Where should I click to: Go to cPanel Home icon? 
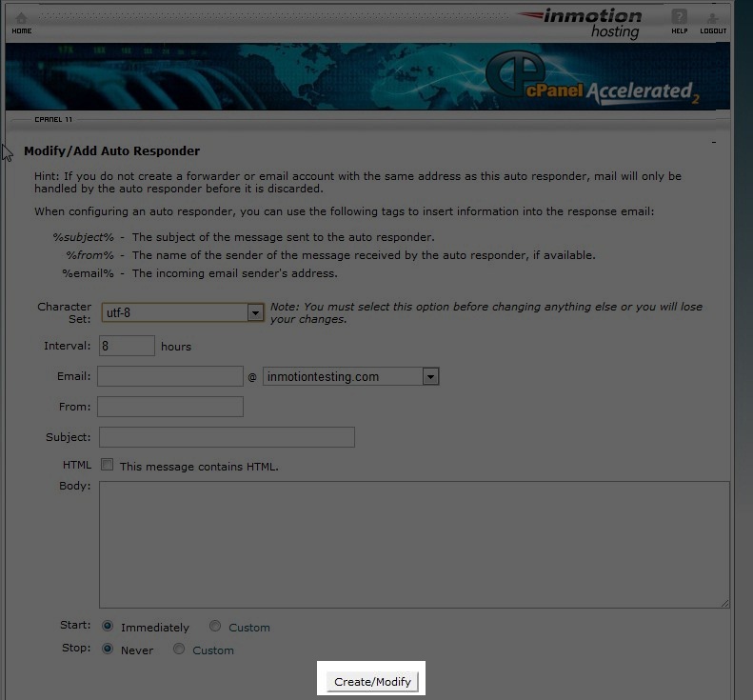[x=21, y=19]
